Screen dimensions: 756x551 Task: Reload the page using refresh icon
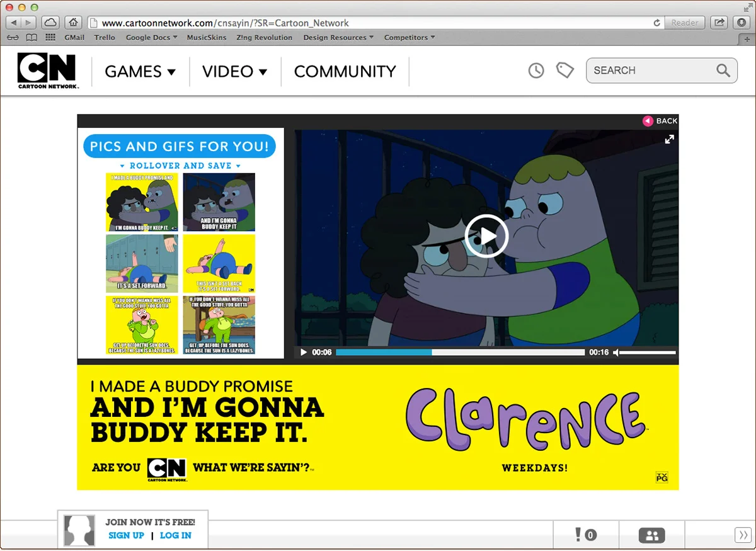657,23
